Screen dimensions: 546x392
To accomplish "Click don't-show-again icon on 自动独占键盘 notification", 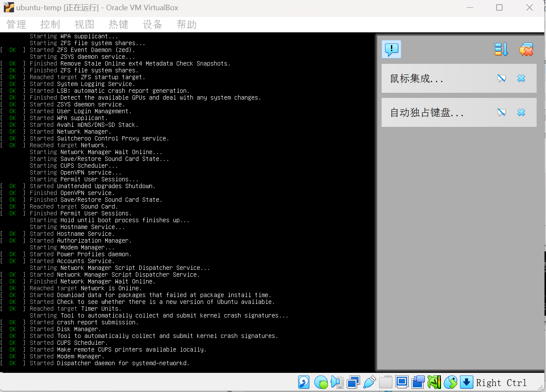I will pos(502,112).
